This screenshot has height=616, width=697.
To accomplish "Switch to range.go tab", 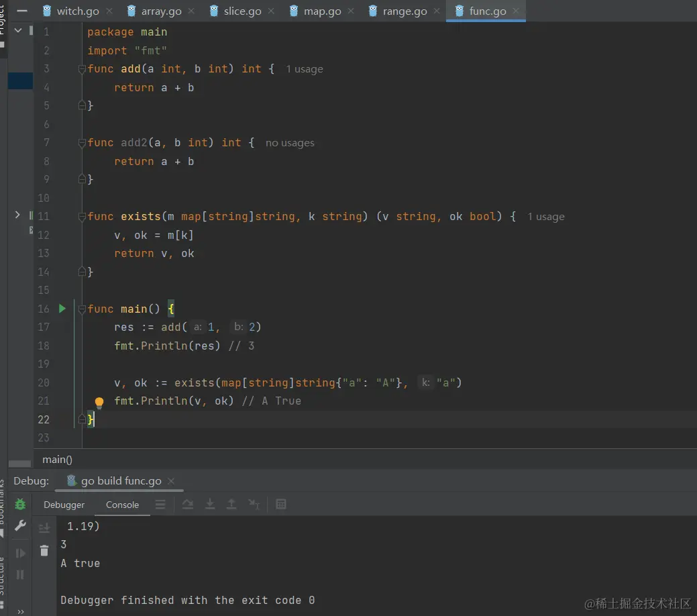I will click(x=398, y=11).
